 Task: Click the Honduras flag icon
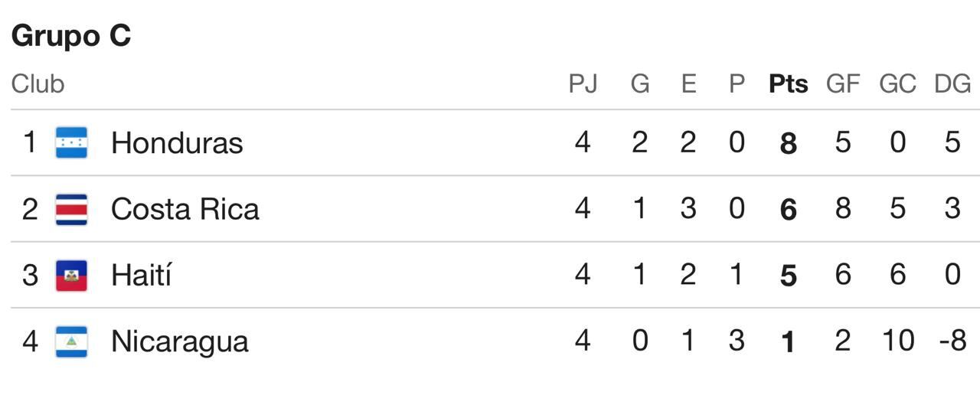[x=71, y=142]
